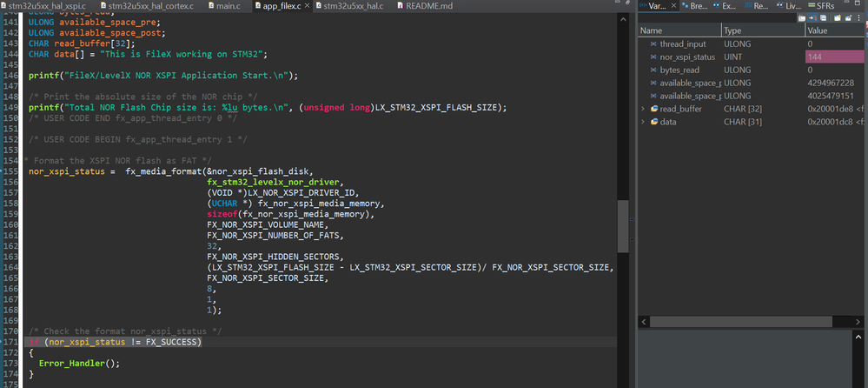Switch to the stm32u5xx_hal_xspi.c editor tab
The image size is (868, 388).
coord(43,6)
